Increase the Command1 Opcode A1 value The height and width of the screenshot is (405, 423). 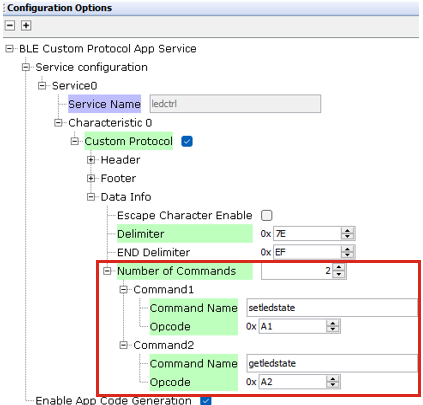coord(333,323)
